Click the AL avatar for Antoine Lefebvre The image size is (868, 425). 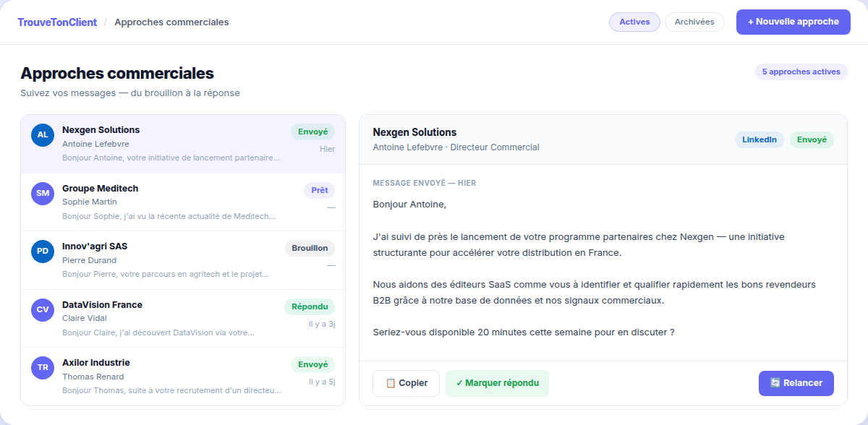click(43, 135)
